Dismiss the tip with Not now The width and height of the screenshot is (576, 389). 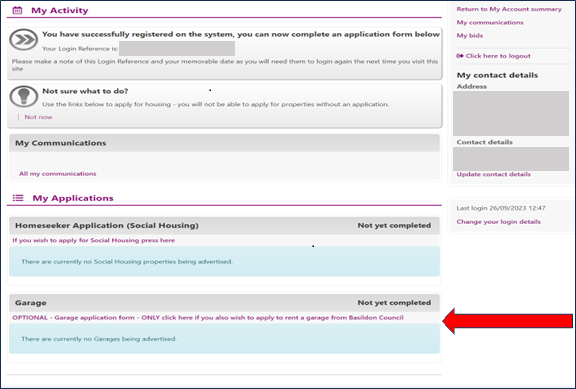[38, 117]
